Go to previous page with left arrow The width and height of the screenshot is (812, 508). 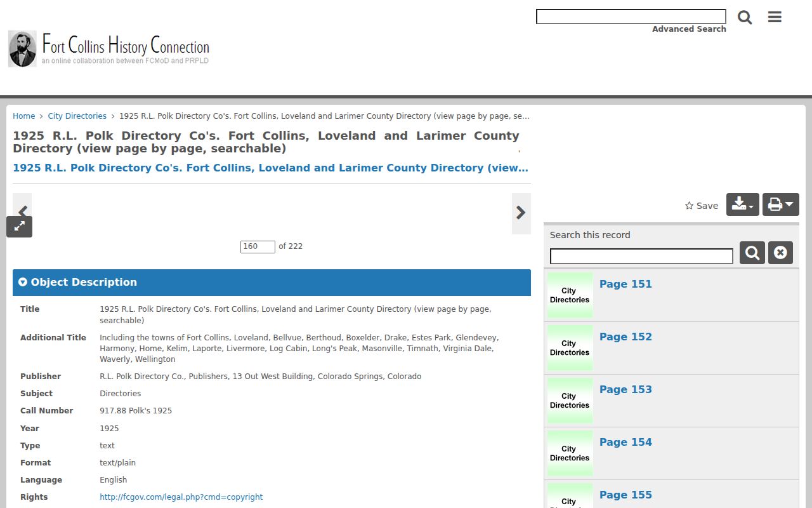tap(22, 212)
